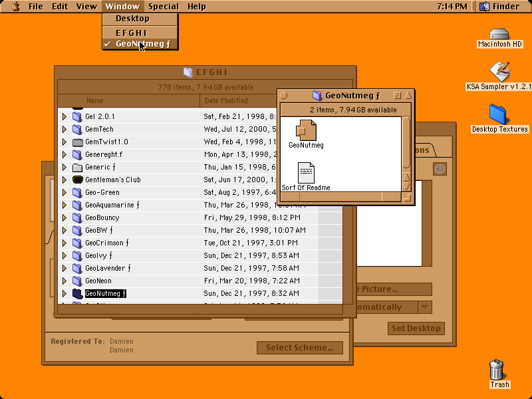Sort list by Name column header

pyautogui.click(x=129, y=101)
